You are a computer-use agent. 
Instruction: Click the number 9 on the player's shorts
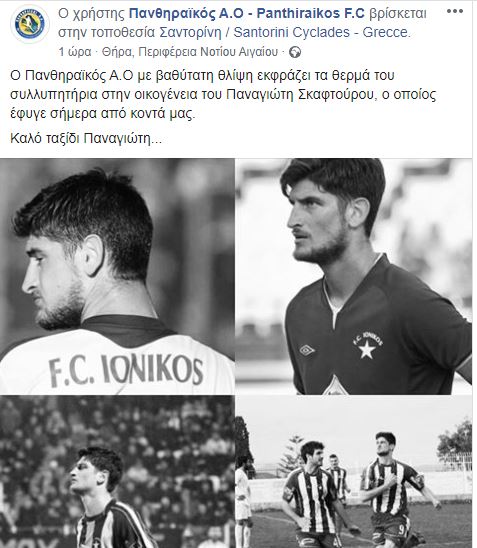click(x=402, y=530)
